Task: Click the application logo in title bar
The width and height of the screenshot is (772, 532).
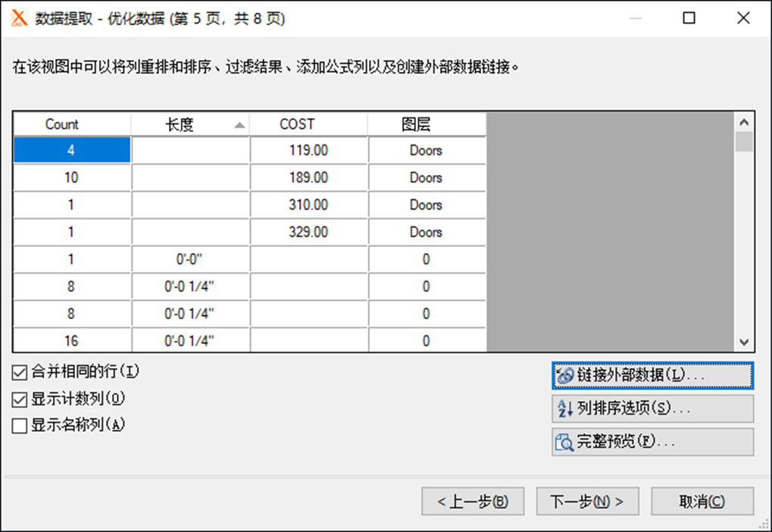Action: pyautogui.click(x=19, y=18)
